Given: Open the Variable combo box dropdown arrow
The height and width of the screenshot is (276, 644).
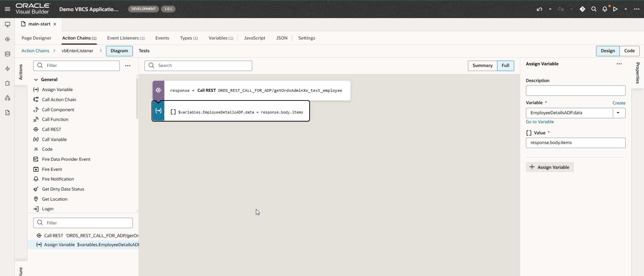Looking at the screenshot, I should pyautogui.click(x=618, y=113).
